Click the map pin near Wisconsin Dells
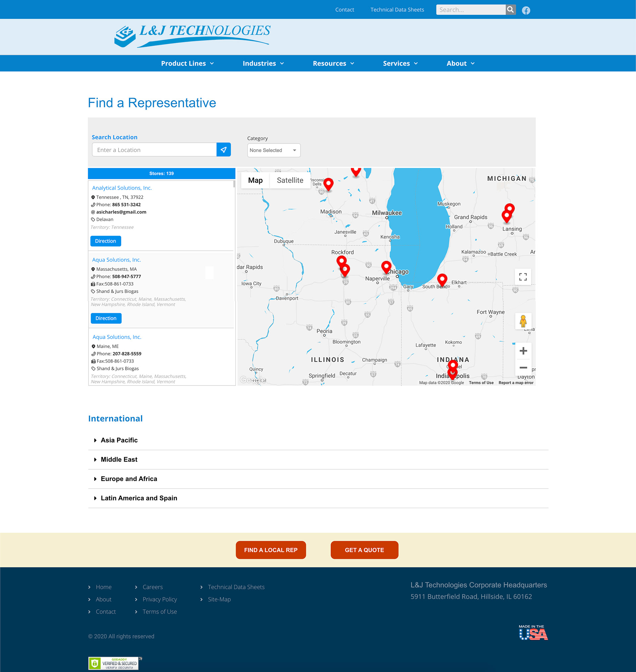This screenshot has width=636, height=672. click(x=328, y=184)
